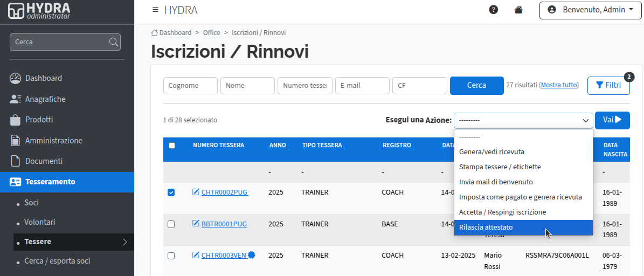
Task: Click the breadcrumb home icon before Dashboard
Action: [x=155, y=32]
